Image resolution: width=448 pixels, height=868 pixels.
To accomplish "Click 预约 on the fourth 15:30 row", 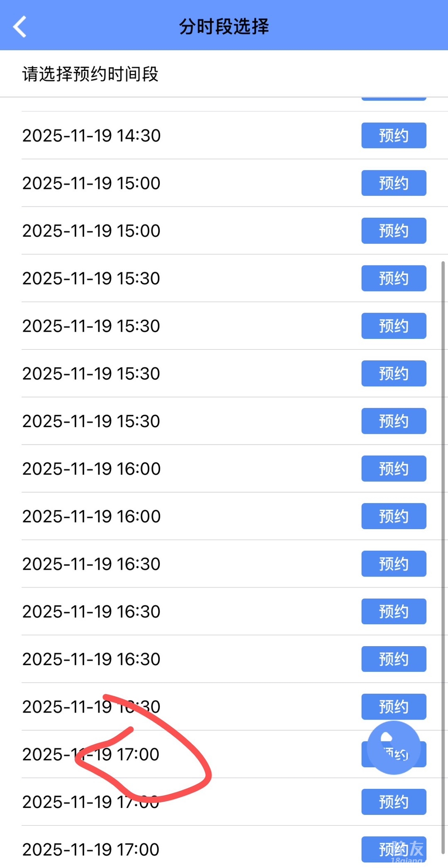I will [393, 421].
